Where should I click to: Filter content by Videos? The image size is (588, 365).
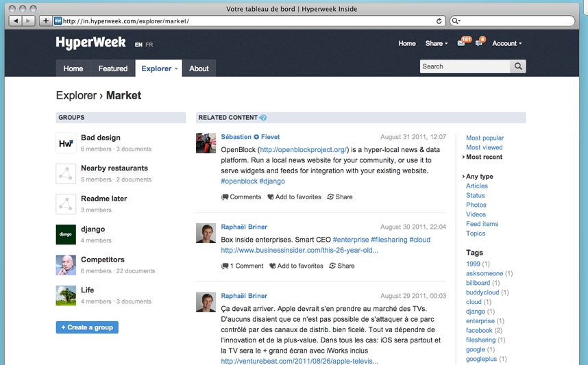tap(476, 214)
